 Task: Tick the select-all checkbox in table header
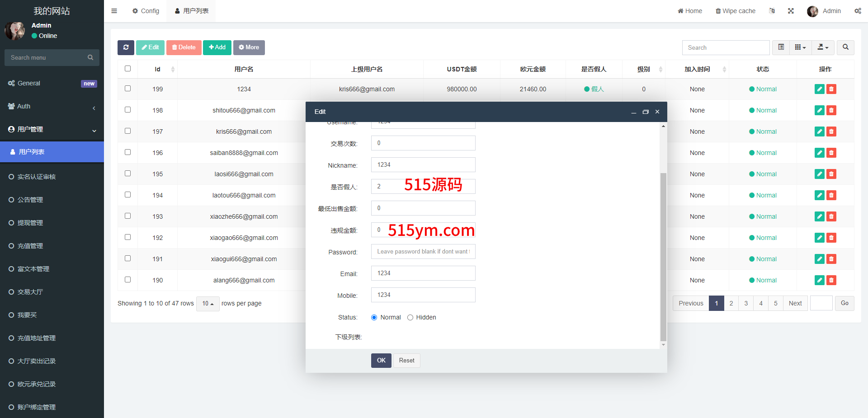click(127, 69)
